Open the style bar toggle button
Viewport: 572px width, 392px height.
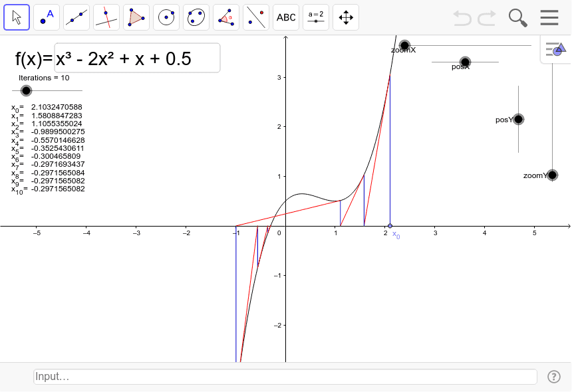[x=555, y=49]
